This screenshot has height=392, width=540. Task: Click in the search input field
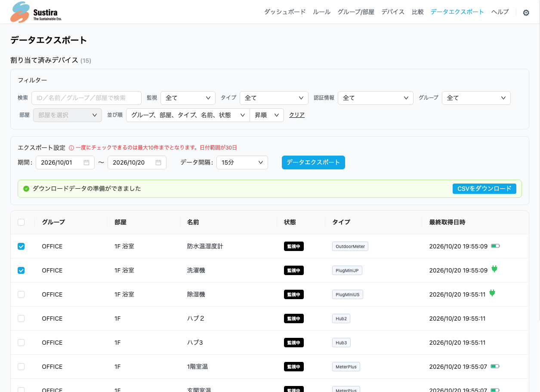click(86, 98)
